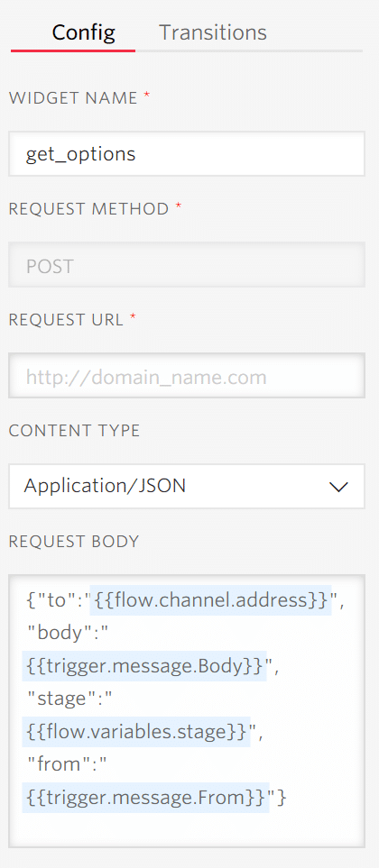Click the Widget Name field containing get_options
Screen dimensions: 379x868
click(x=187, y=154)
